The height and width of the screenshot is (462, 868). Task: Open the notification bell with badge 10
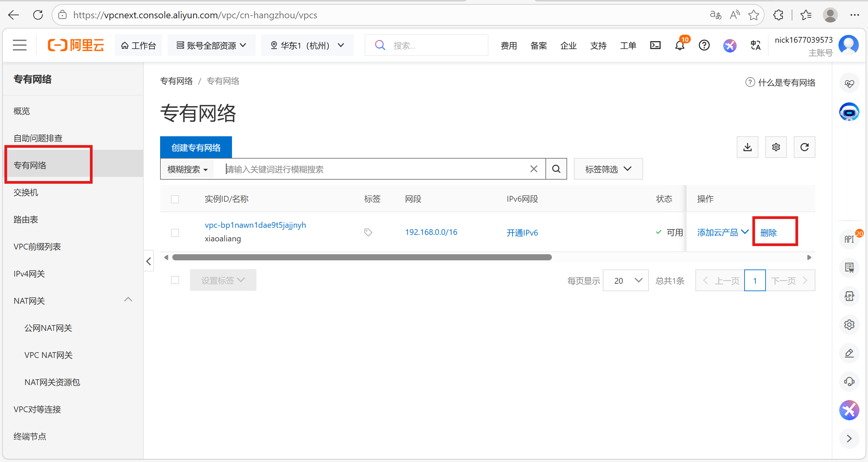coord(680,45)
